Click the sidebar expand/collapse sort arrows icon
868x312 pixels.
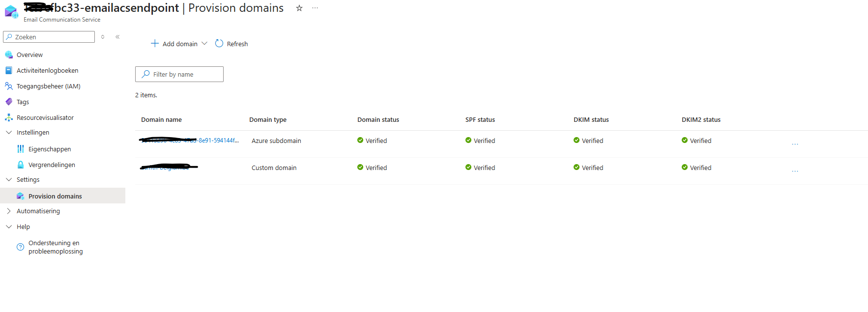click(103, 37)
